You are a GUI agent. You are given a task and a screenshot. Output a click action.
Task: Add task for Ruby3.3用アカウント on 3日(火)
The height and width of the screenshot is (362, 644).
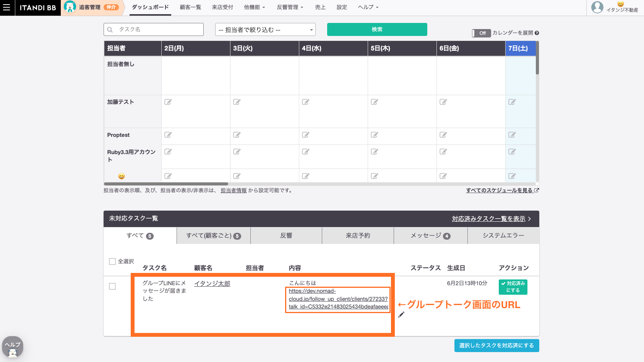[237, 152]
